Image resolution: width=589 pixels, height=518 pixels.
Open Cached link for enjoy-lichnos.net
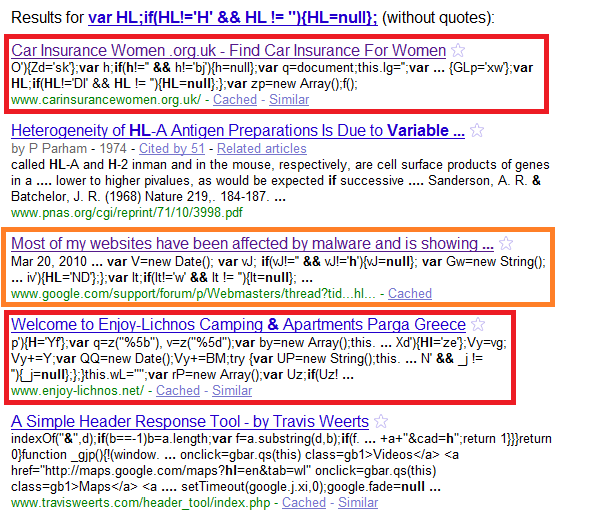178,391
